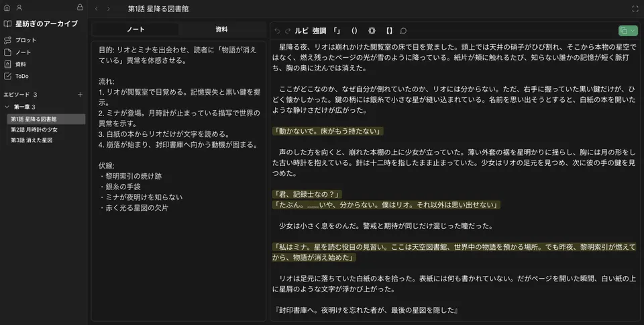644x325 pixels.
Task: Click the opening paragraph 星降る夜、リオは
Action: [454, 58]
